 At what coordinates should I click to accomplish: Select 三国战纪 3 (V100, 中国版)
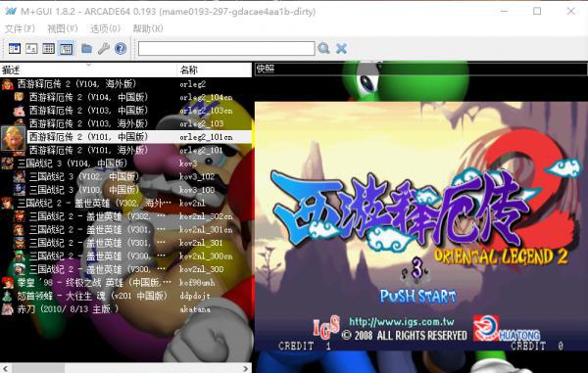pos(84,190)
